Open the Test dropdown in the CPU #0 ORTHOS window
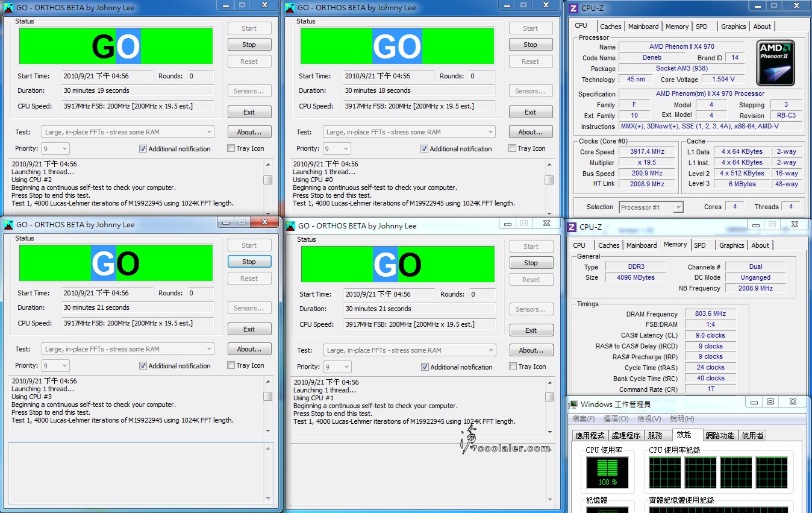This screenshot has width=812, height=513. (x=410, y=132)
